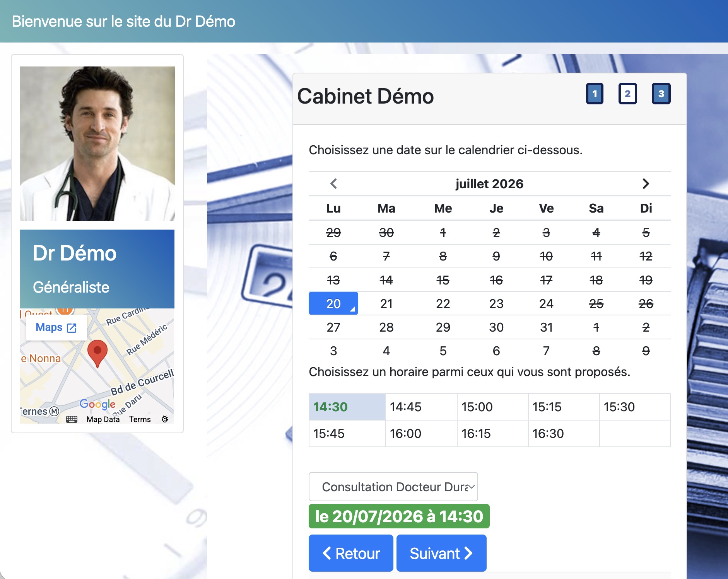728x579 pixels.
Task: Expand Consultation Docteur Durand dropdown
Action: (393, 487)
